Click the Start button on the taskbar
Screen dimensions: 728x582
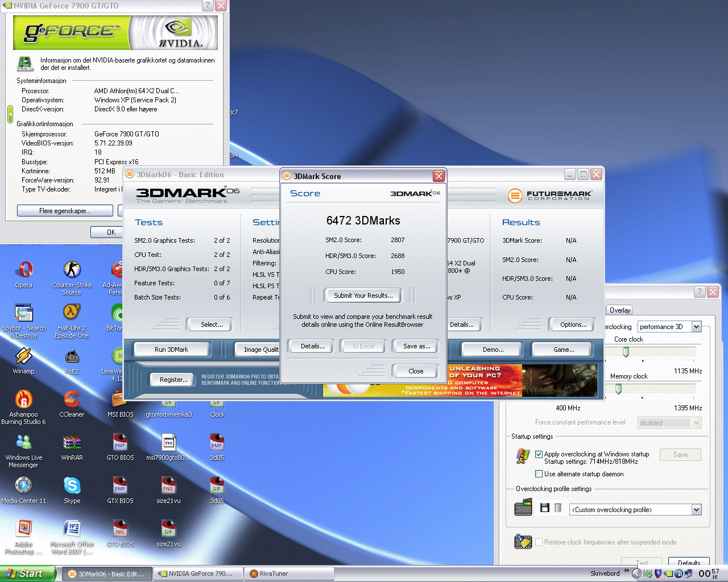pos(27,574)
